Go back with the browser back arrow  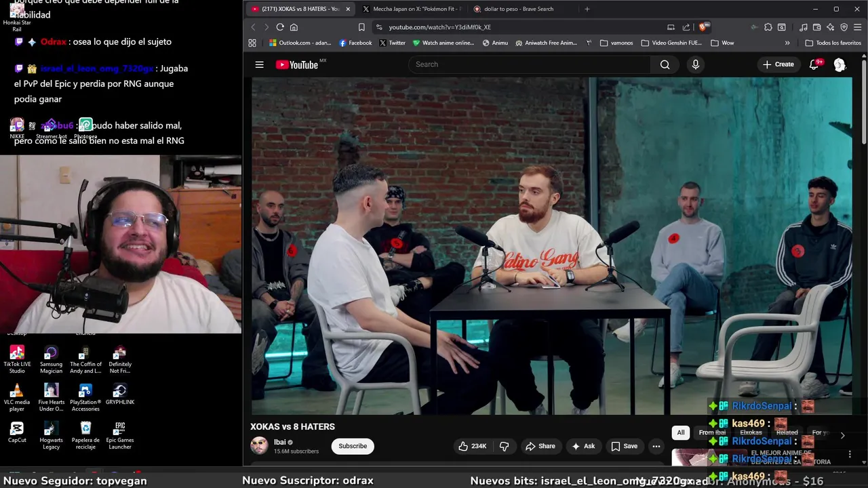click(253, 27)
